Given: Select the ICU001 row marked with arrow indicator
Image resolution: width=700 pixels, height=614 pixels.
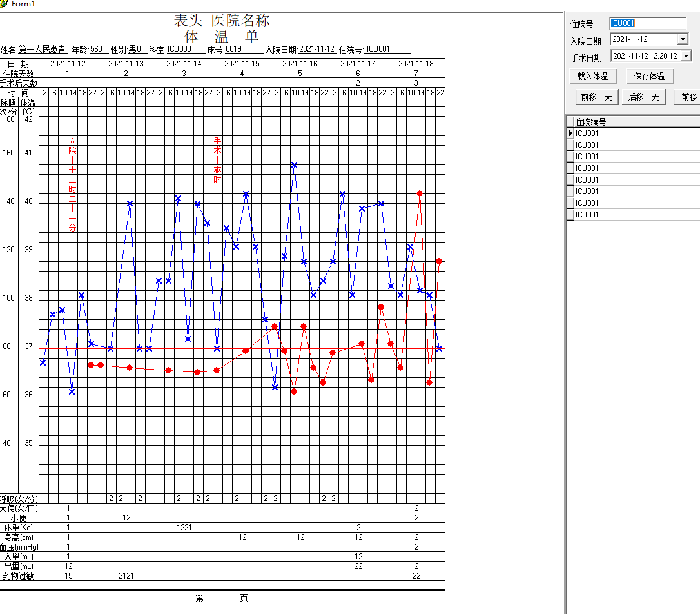Looking at the screenshot, I should [x=637, y=133].
